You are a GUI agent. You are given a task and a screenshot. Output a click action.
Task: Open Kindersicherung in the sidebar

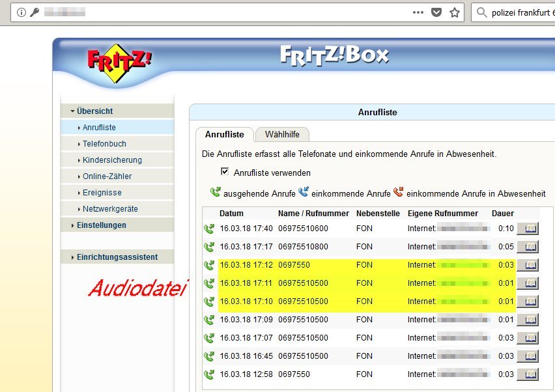(x=117, y=160)
